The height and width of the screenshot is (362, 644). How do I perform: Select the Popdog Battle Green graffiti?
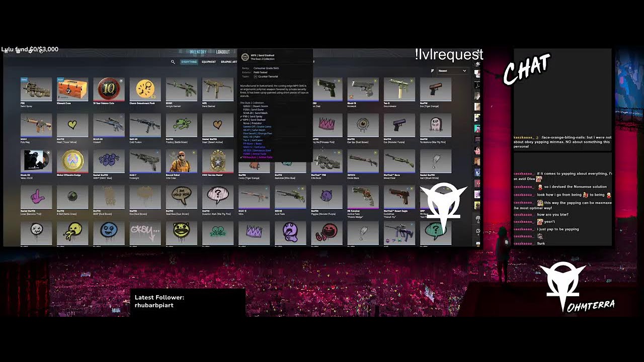tap(181, 125)
